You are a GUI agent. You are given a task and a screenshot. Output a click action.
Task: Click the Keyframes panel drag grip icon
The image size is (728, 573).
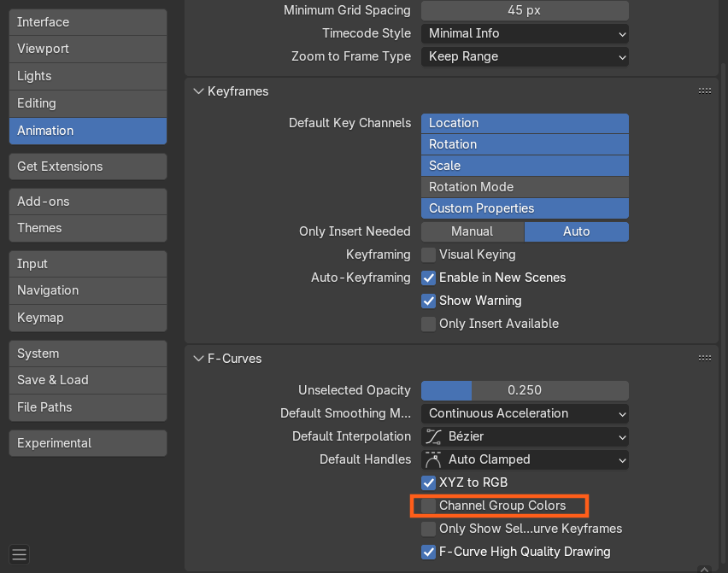704,91
